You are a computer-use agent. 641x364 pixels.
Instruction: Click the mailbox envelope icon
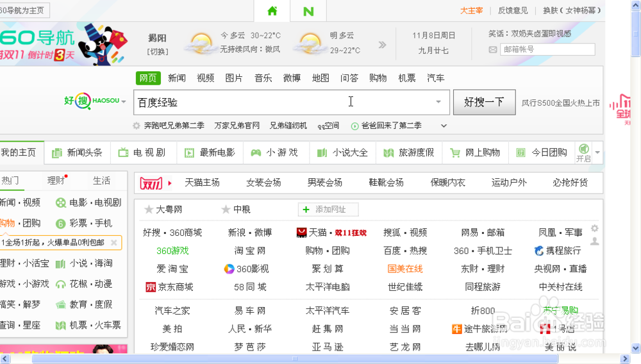pyautogui.click(x=493, y=50)
